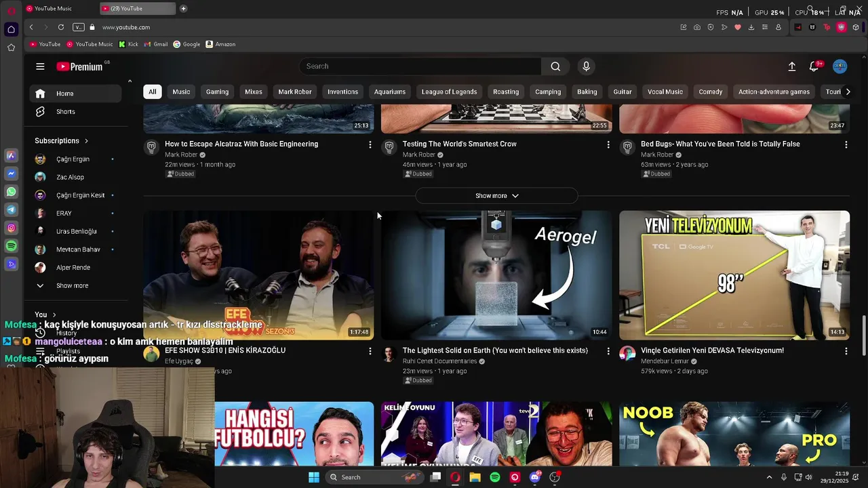Play the Aerogel video thumbnail
Screen dimensions: 868x488
[x=496, y=275]
